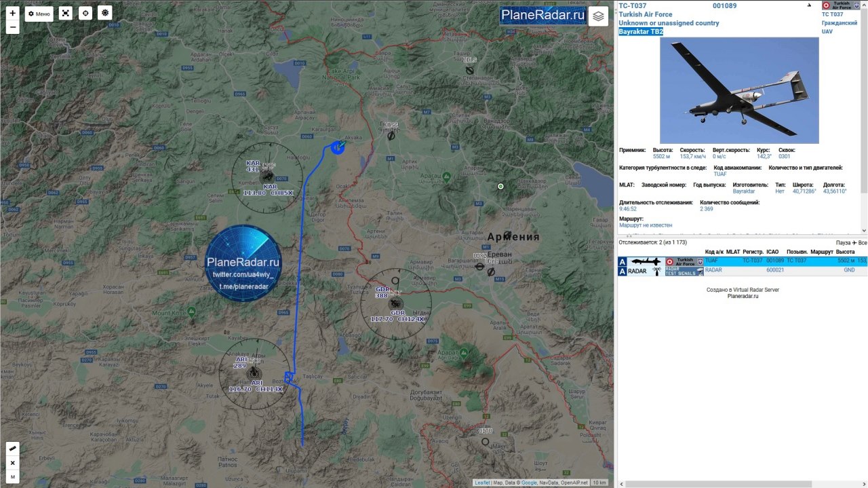Image resolution: width=868 pixels, height=488 pixels.
Task: Click the Mount Ararat green marker
Action: tap(463, 353)
